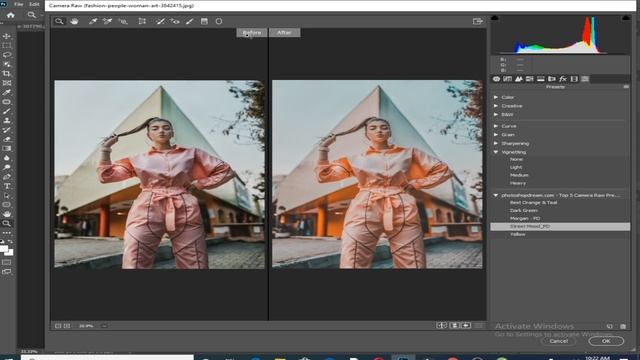Viewport: 640px width, 360px height.
Task: Open the Calibration panel tab icon
Action: pos(574,79)
